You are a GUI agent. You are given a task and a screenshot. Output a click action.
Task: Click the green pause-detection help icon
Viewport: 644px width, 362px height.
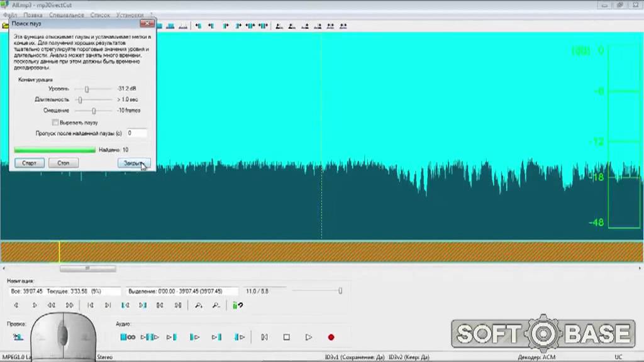(238, 305)
